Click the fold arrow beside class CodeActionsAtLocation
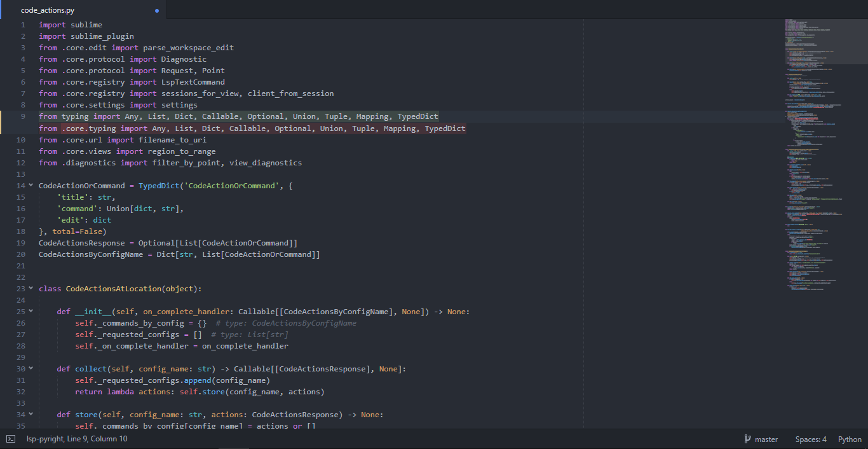 (31, 288)
